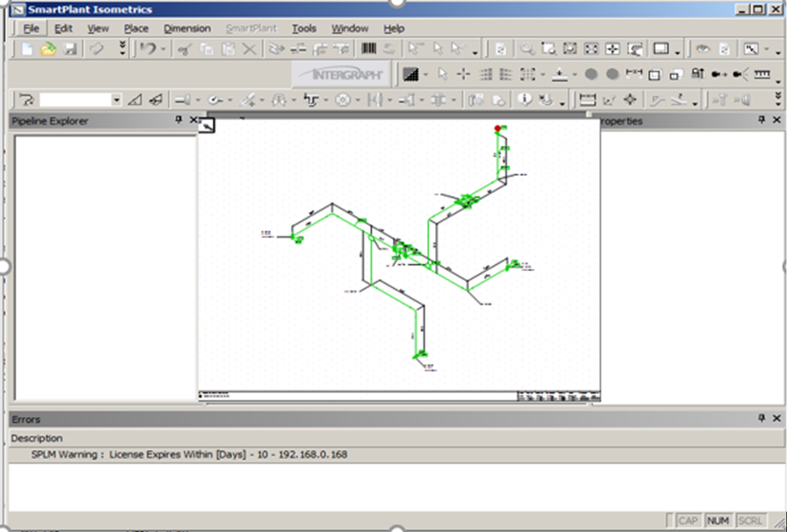Viewport: 787px width, 532px height.
Task: Click the Description column header
Action: [37, 438]
